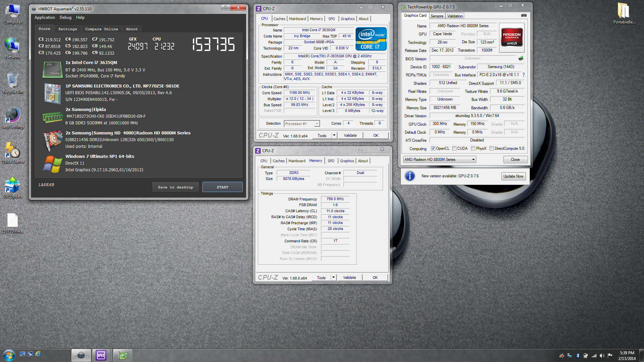Open SPD tab in lower CPU-Z window
Screen dimensions: 644x362
(x=331, y=161)
